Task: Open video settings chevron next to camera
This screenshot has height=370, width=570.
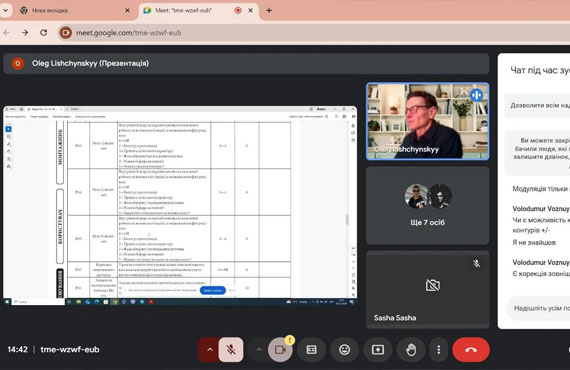Action: pos(259,350)
